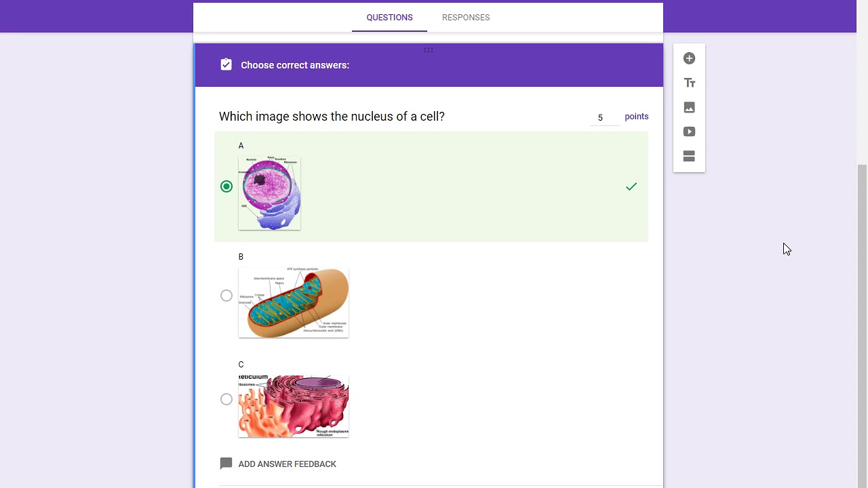Choose option C radio button

pos(226,399)
